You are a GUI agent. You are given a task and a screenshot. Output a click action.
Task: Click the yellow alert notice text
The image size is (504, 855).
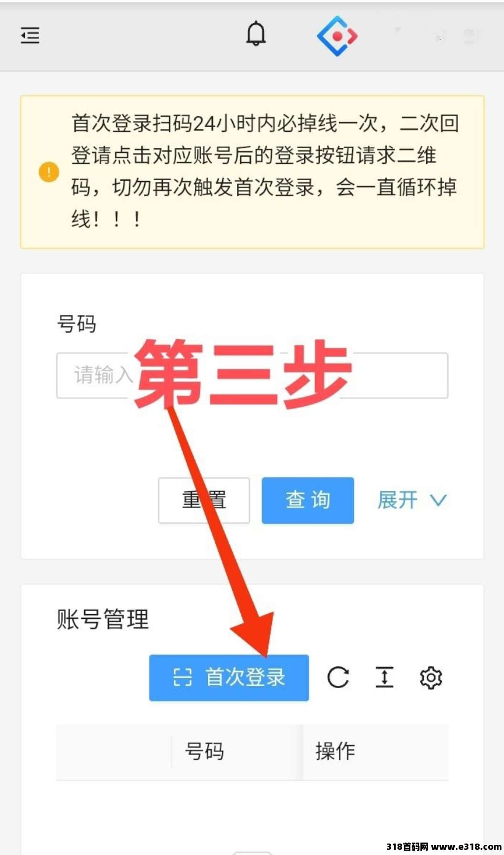265,171
